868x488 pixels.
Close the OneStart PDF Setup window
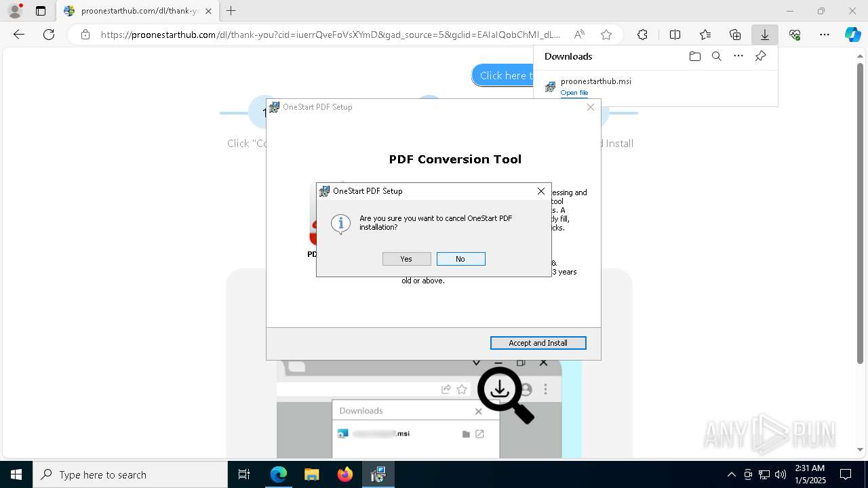pos(590,107)
